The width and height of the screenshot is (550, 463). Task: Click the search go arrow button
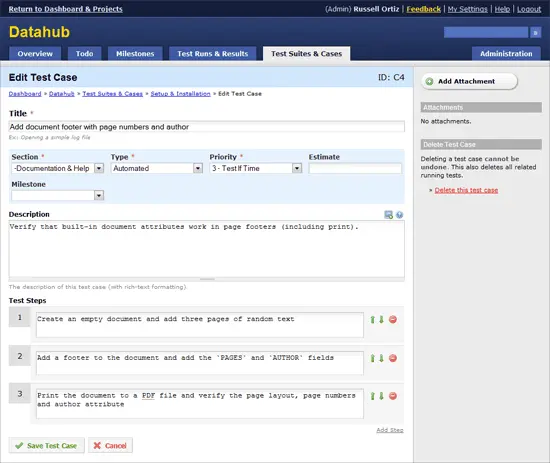(x=535, y=33)
